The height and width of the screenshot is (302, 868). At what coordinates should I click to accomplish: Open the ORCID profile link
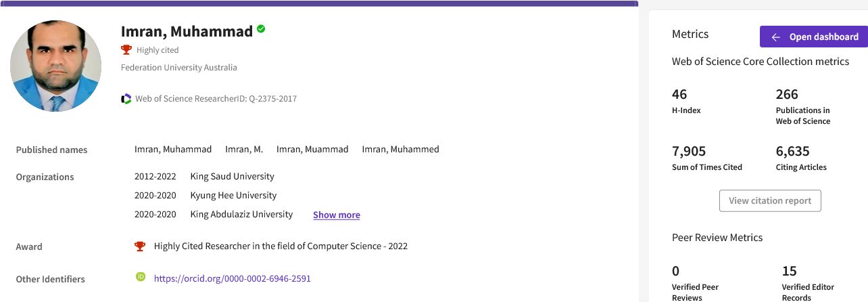point(232,278)
